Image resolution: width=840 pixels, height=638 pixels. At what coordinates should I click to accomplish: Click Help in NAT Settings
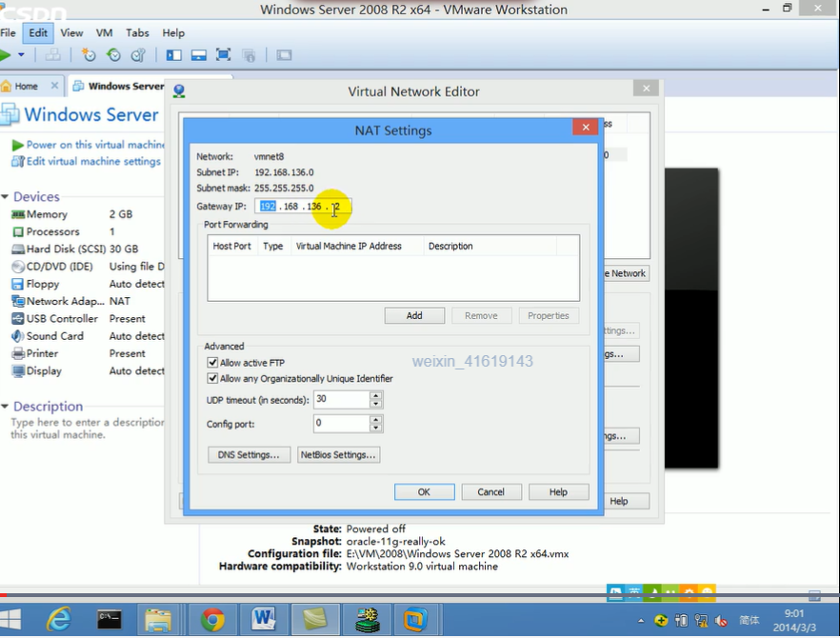(558, 491)
